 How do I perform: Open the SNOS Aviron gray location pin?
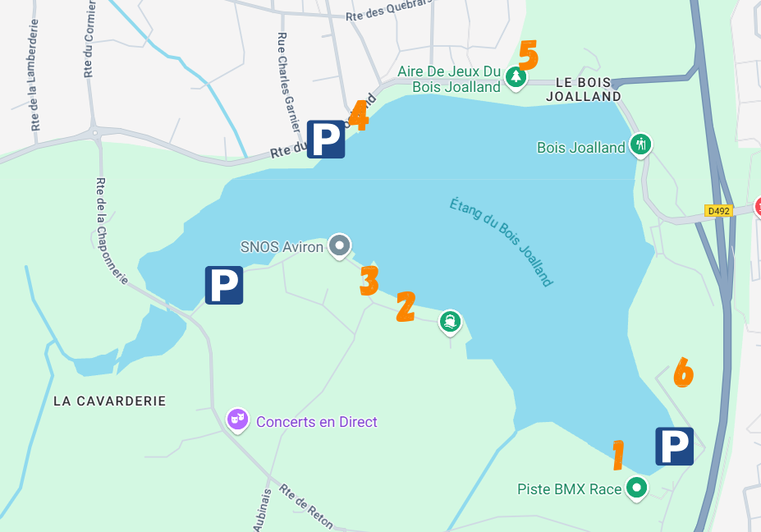339,246
